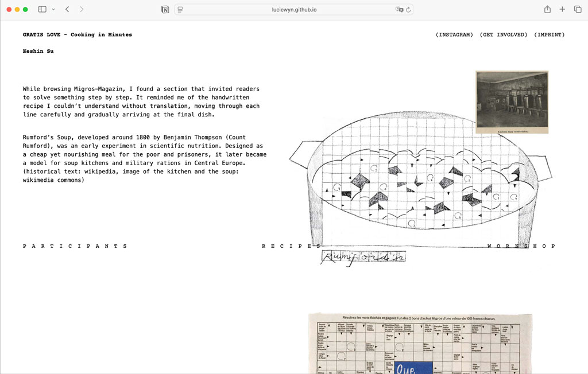588x374 pixels.
Task: Click the GRATIS LOVE - Cooking in Minutes title
Action: tap(78, 34)
